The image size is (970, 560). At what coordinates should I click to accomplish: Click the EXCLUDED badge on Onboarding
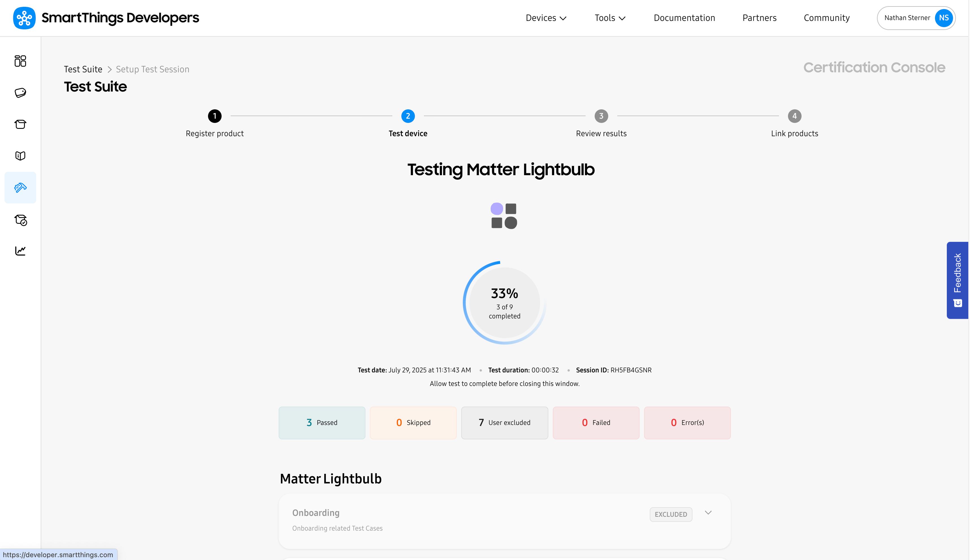pyautogui.click(x=671, y=514)
